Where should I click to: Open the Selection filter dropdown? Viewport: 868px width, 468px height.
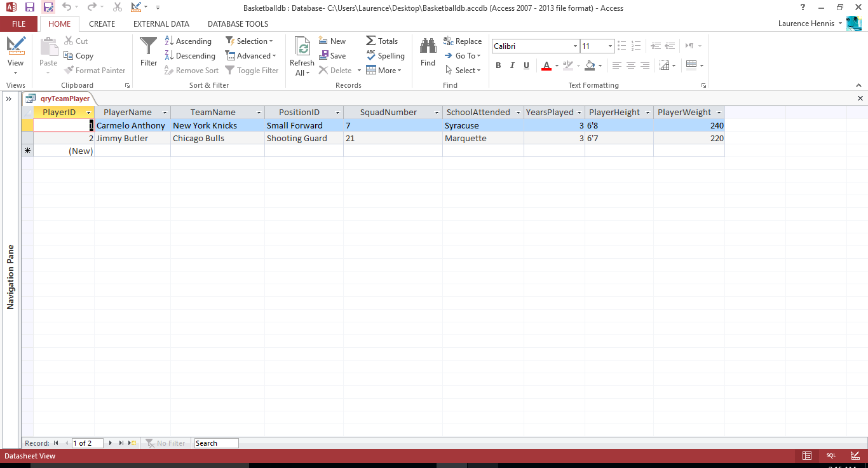[249, 41]
